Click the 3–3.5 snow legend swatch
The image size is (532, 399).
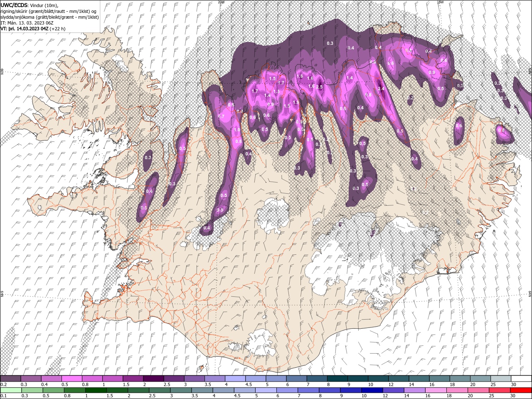point(194,379)
